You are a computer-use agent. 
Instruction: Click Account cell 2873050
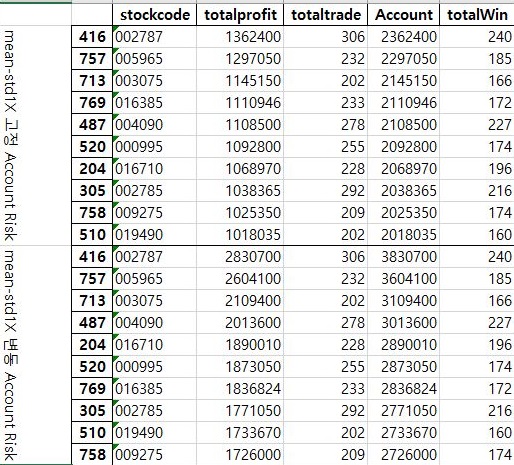404,367
